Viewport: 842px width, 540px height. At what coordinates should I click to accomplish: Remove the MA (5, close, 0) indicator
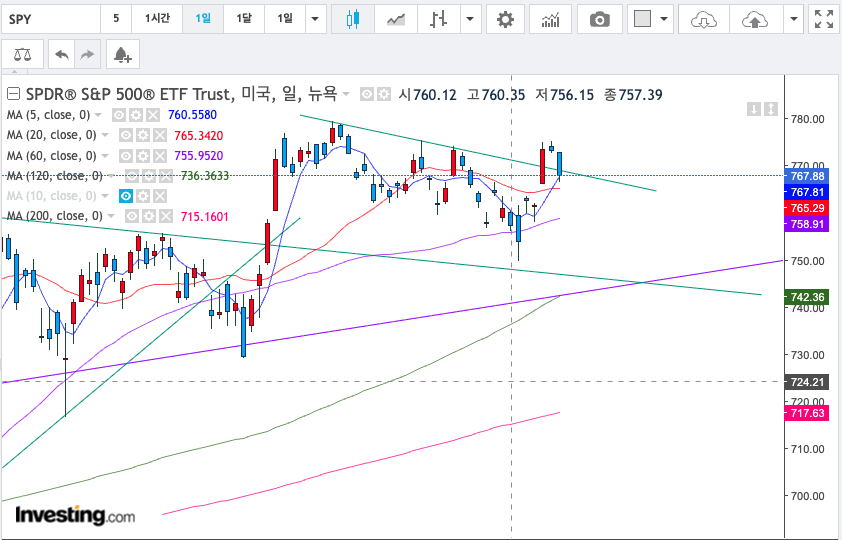click(x=153, y=115)
